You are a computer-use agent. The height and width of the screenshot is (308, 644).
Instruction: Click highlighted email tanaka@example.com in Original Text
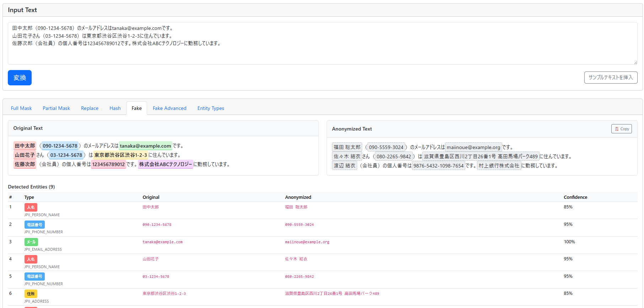(x=145, y=146)
